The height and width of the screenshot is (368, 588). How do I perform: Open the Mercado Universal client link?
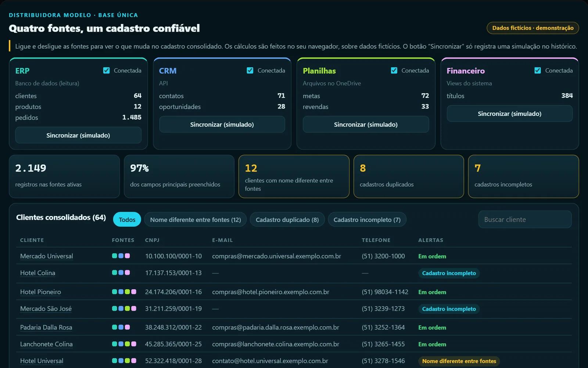click(x=47, y=256)
